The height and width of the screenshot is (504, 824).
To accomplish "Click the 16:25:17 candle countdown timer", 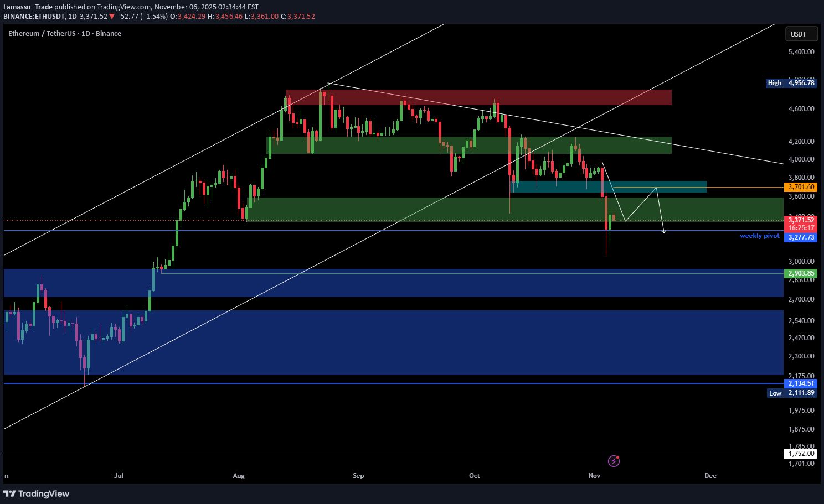I will 801,227.
